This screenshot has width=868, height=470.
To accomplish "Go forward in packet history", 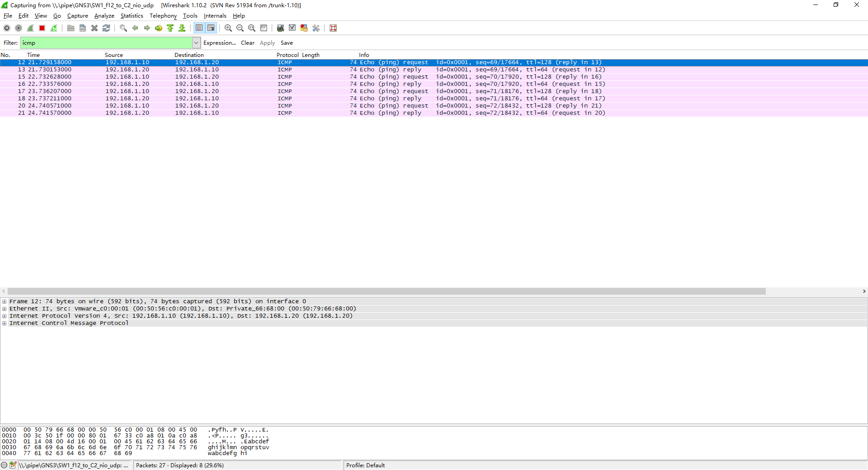I will 147,28.
